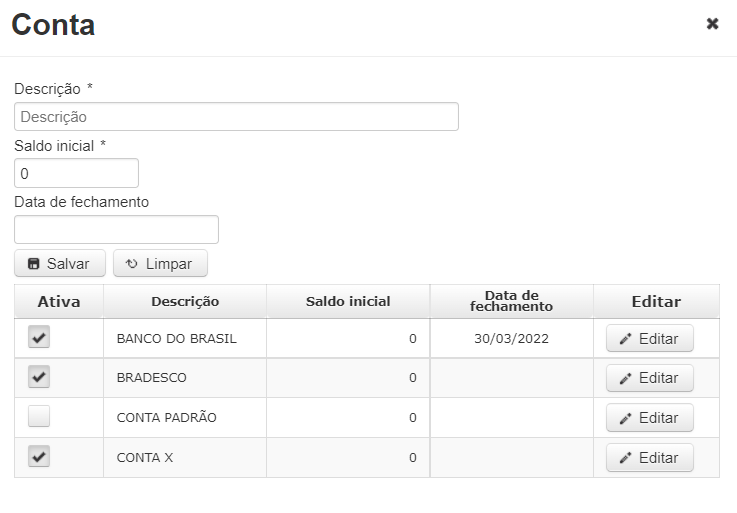Click the Saldo inicial column header

pos(348,301)
